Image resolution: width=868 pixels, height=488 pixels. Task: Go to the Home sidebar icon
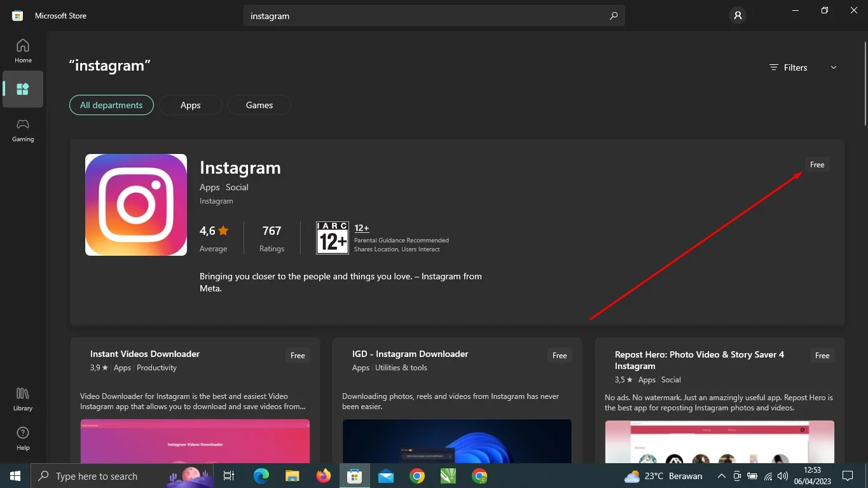point(23,51)
